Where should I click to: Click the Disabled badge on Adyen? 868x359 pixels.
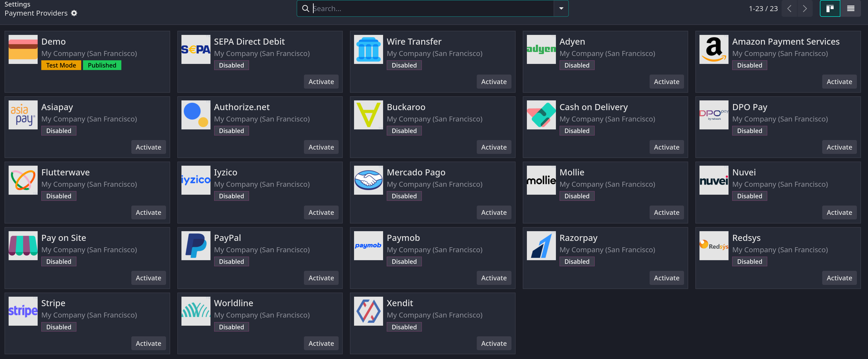click(577, 65)
